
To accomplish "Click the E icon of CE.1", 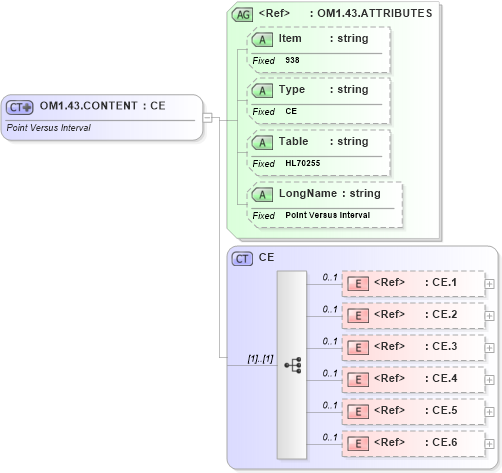I will click(358, 284).
